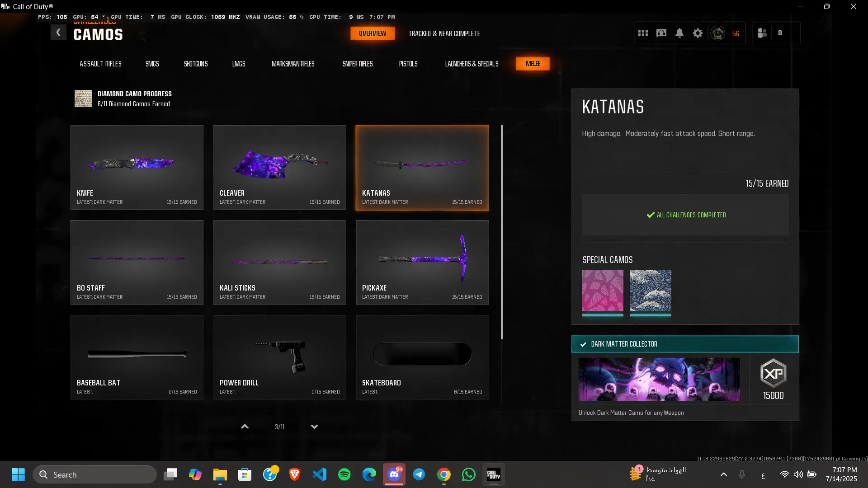This screenshot has height=488, width=868.
Task: Switch to the Assault Rifles tab
Action: 100,64
